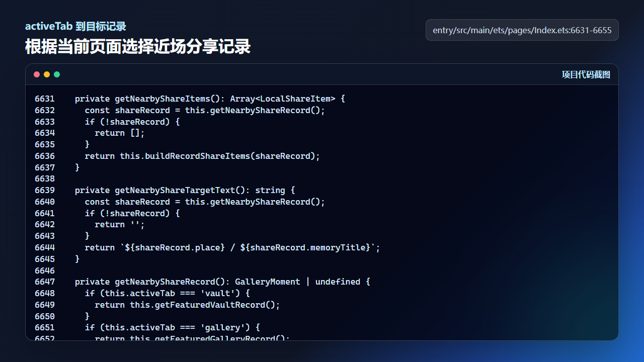
Task: Click the getNearbyShareItems() declaration line
Action: (210, 99)
